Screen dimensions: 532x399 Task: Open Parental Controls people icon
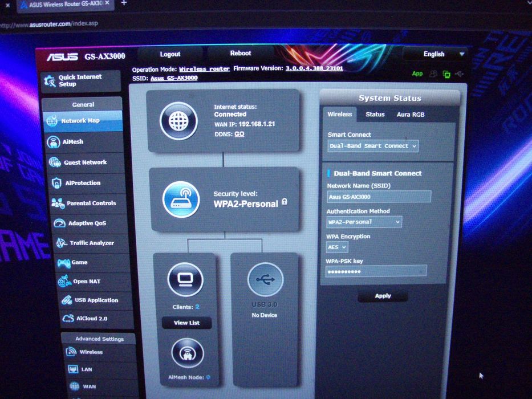[x=58, y=203]
